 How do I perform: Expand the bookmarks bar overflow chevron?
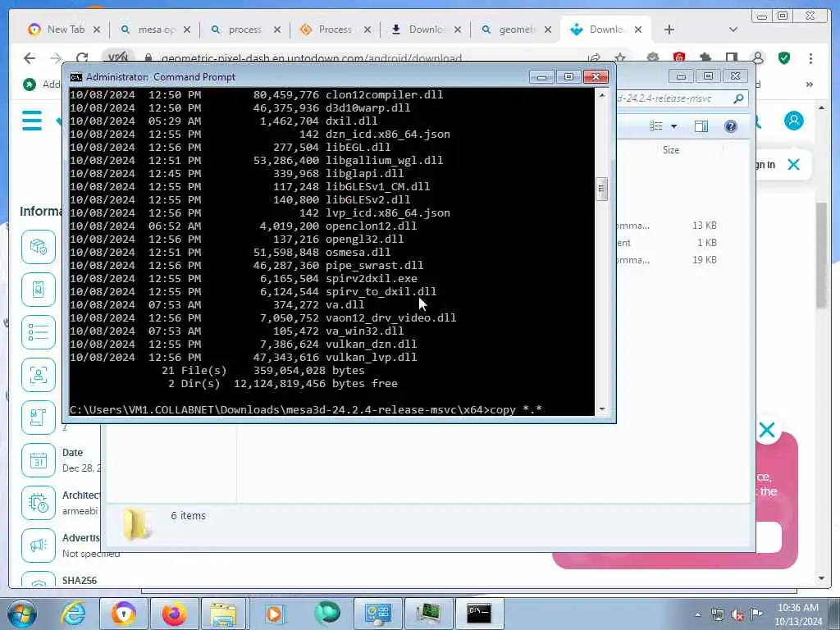point(810,84)
